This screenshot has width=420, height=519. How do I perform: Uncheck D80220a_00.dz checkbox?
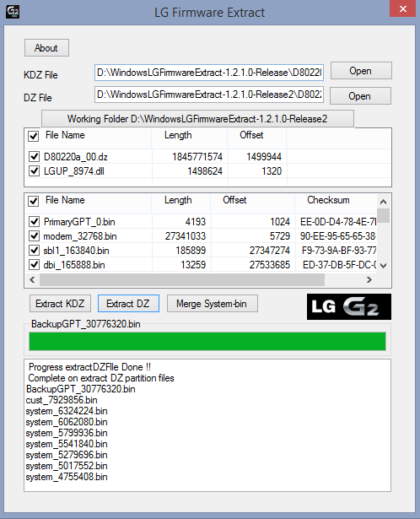(34, 156)
